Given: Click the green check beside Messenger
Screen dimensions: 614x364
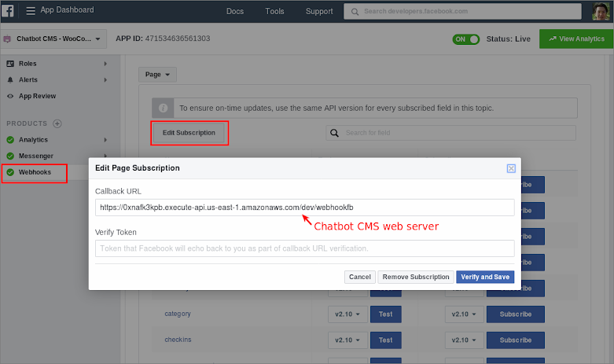Looking at the screenshot, I should (10, 156).
